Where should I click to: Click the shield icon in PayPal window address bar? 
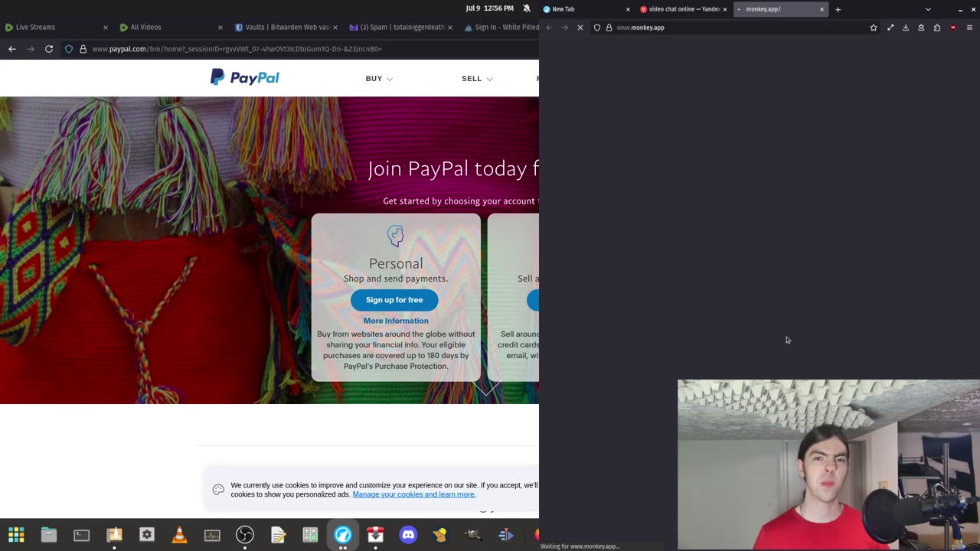tap(69, 49)
